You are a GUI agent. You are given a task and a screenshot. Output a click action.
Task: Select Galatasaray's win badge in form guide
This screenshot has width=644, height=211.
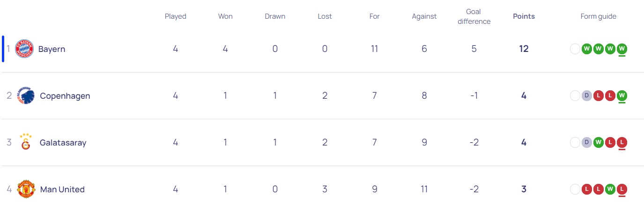[x=599, y=143]
